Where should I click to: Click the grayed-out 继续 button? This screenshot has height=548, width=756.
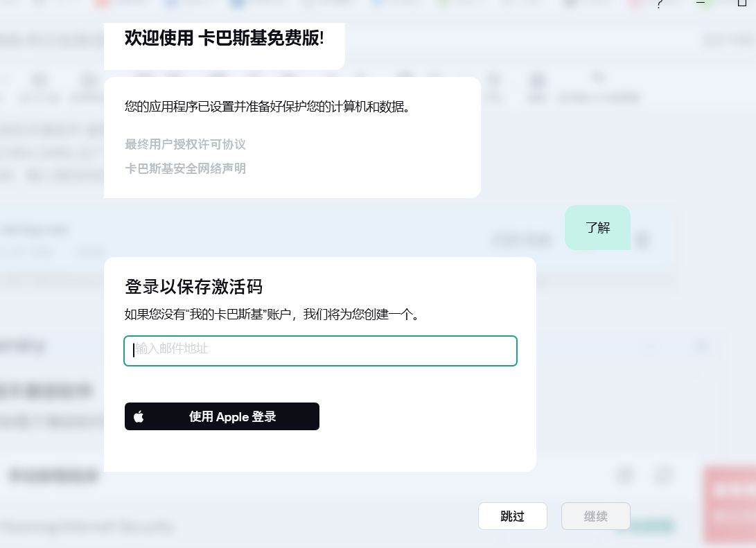595,516
